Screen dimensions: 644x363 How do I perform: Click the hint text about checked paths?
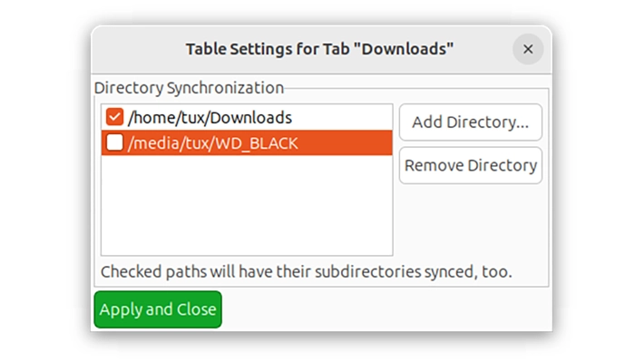(x=307, y=271)
